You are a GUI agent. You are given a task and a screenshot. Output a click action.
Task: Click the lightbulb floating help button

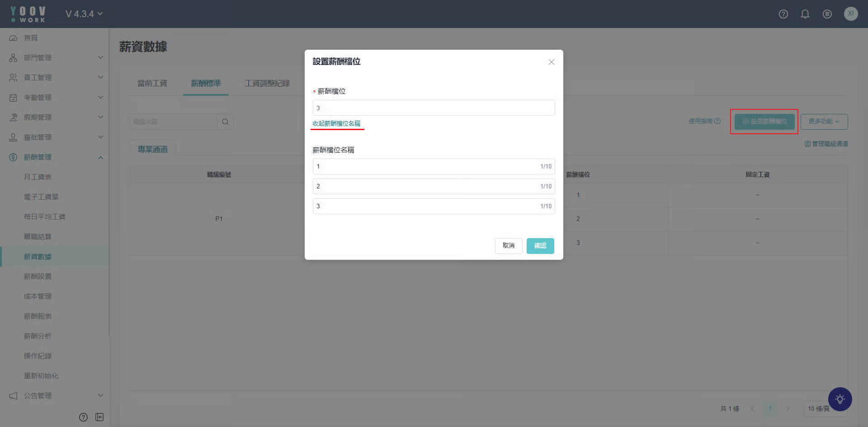840,399
